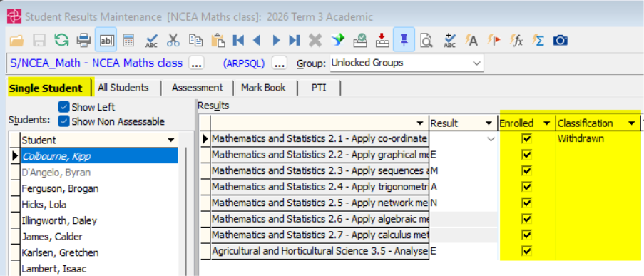
Task: Open the Classification column dropdown arrow
Action: [631, 123]
